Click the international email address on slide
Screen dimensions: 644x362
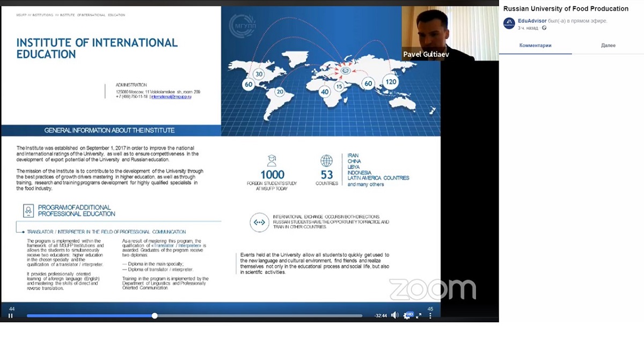click(172, 97)
